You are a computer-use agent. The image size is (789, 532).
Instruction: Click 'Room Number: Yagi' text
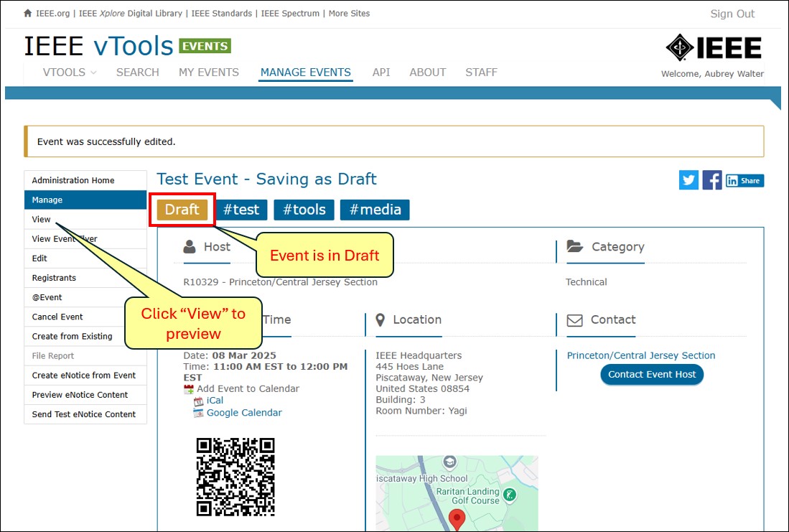(x=421, y=411)
